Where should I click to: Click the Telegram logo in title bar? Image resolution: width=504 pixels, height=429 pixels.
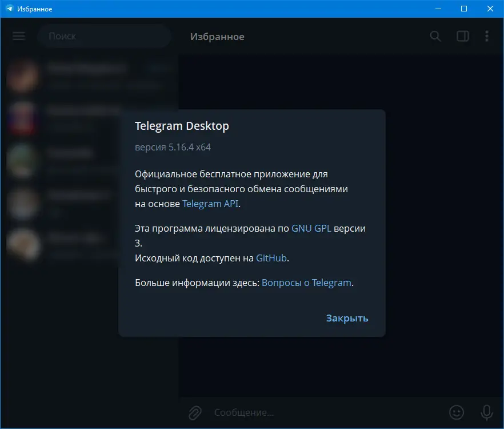click(x=10, y=9)
